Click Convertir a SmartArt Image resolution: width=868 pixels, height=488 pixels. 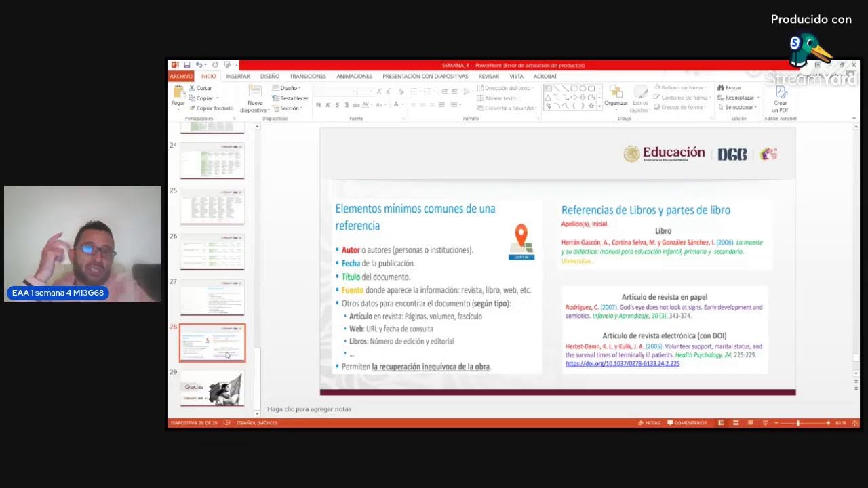[x=506, y=108]
